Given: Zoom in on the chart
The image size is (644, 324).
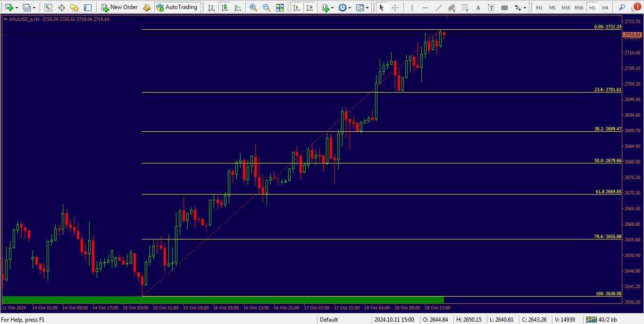Looking at the screenshot, I should coord(253,7).
